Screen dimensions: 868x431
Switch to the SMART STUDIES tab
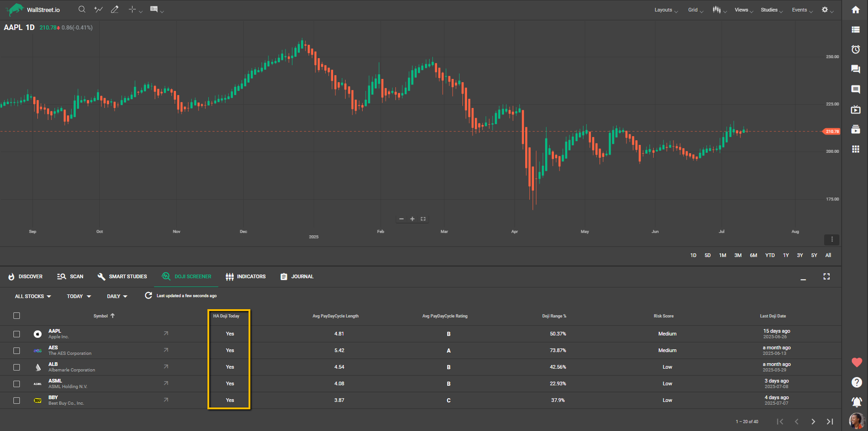pyautogui.click(x=122, y=276)
